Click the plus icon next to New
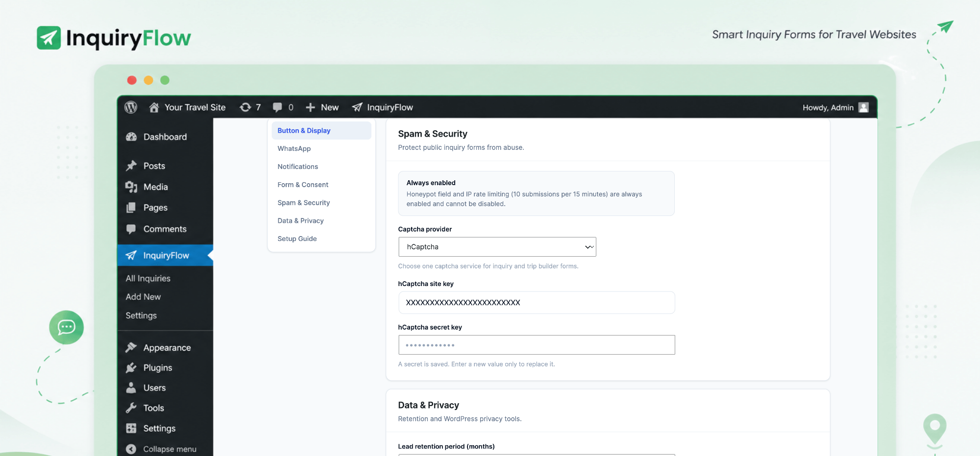Image resolution: width=980 pixels, height=456 pixels. coord(310,107)
